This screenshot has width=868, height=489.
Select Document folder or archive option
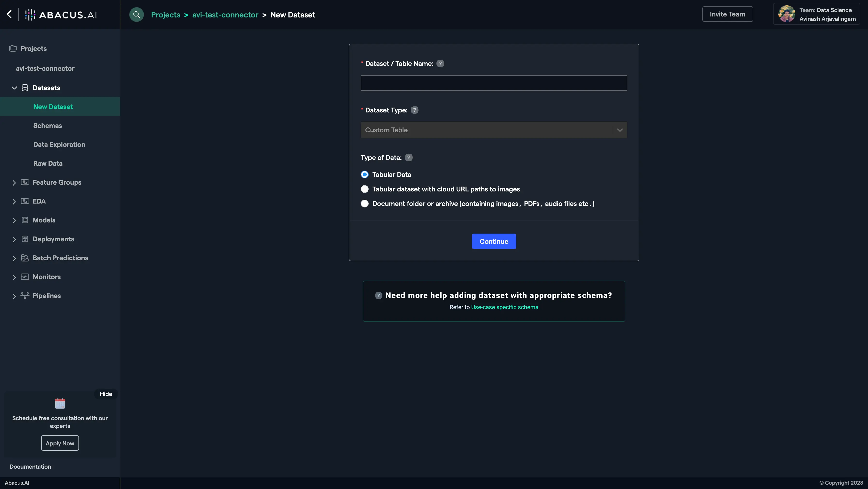364,203
